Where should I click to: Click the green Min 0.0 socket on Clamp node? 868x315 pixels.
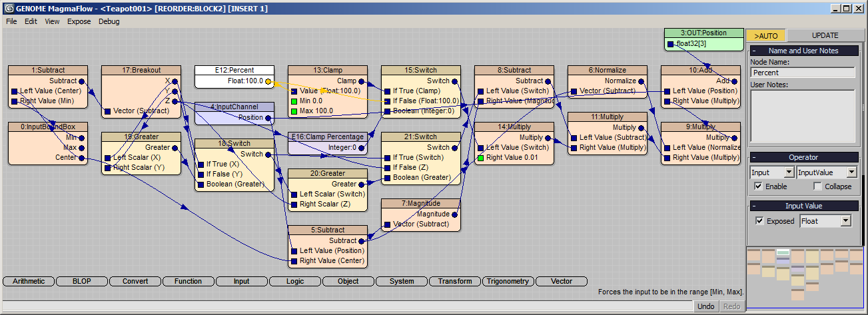(x=294, y=101)
